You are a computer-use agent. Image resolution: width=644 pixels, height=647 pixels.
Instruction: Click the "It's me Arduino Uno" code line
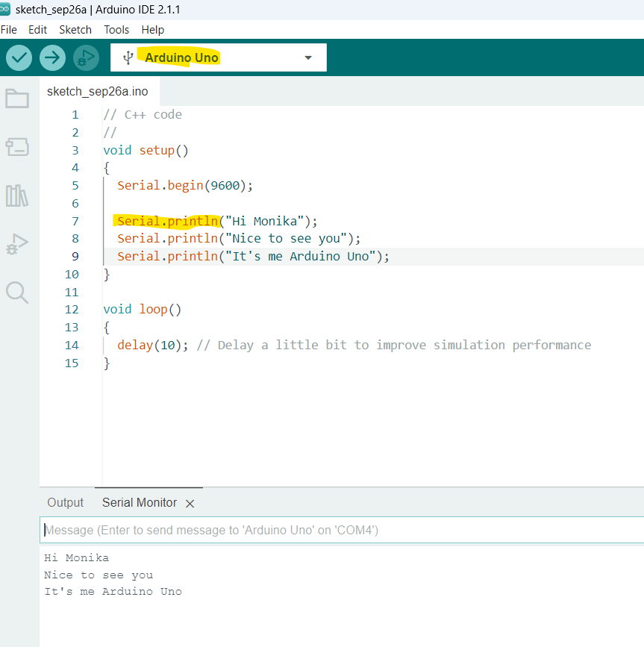[x=253, y=257]
